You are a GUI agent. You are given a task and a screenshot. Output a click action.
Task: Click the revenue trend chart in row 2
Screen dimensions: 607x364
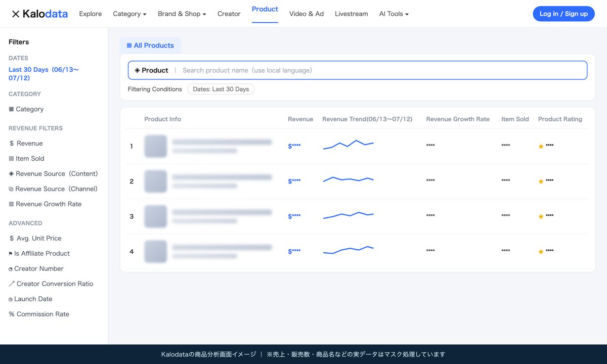click(x=348, y=179)
